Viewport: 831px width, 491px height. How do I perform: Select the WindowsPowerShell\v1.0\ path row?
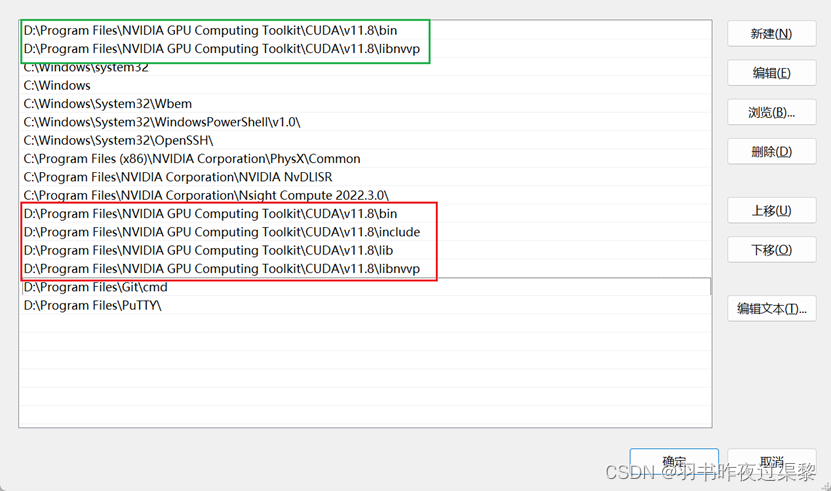click(365, 122)
